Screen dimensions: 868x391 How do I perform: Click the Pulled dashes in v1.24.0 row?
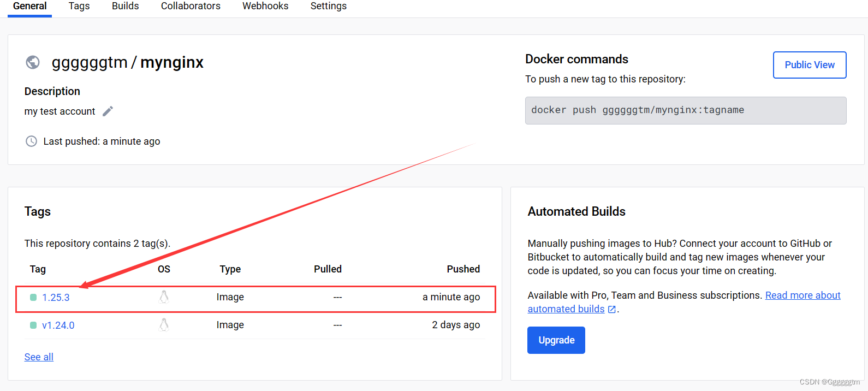(x=338, y=325)
